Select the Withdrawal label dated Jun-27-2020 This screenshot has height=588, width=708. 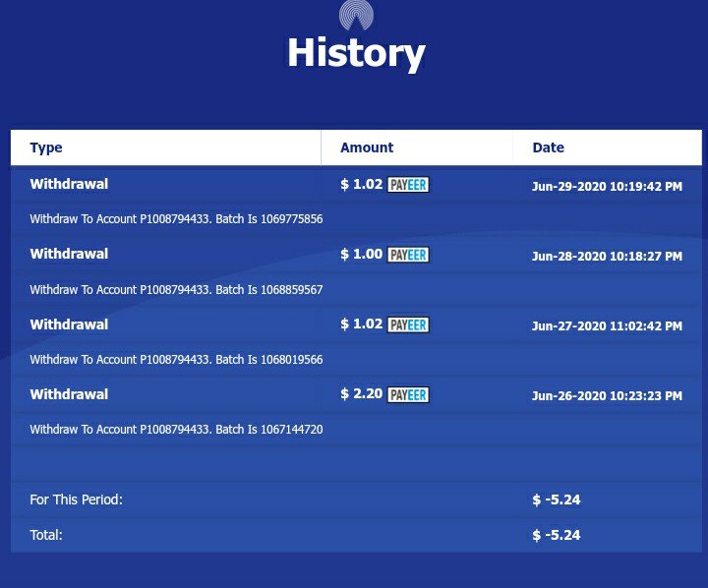(69, 324)
